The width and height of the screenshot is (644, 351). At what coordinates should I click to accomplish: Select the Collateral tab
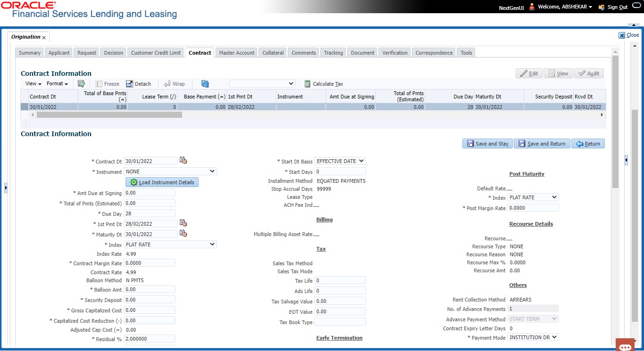pyautogui.click(x=273, y=53)
